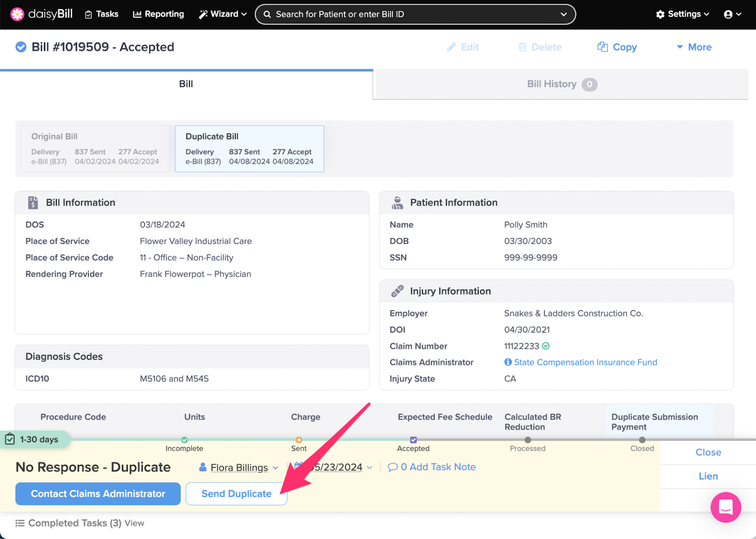Screen dimensions: 756x539
Task: Open the Tasks section
Action: pyautogui.click(x=101, y=14)
